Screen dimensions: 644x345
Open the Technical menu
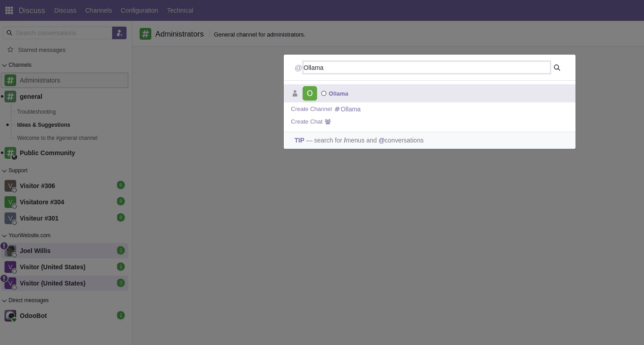point(180,10)
